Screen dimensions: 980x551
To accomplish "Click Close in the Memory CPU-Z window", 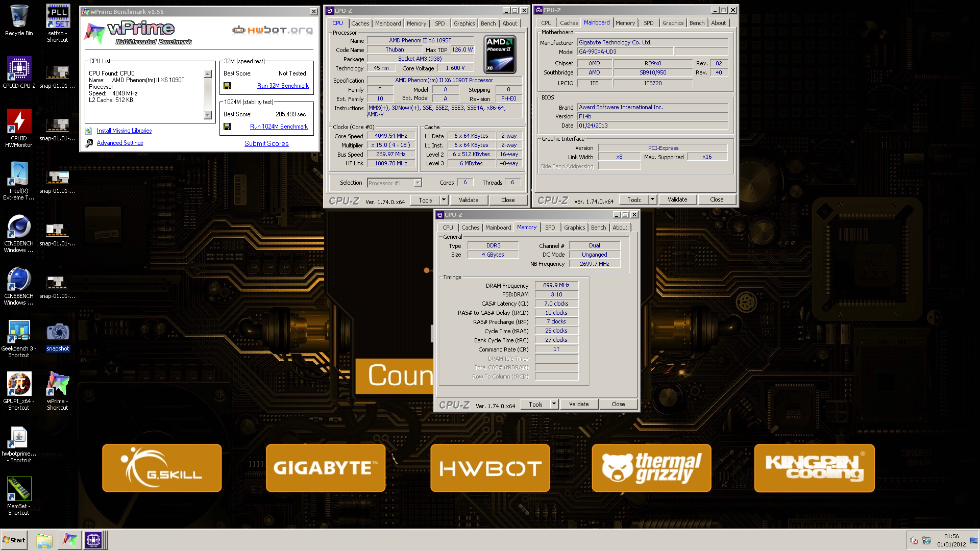I will pyautogui.click(x=618, y=404).
